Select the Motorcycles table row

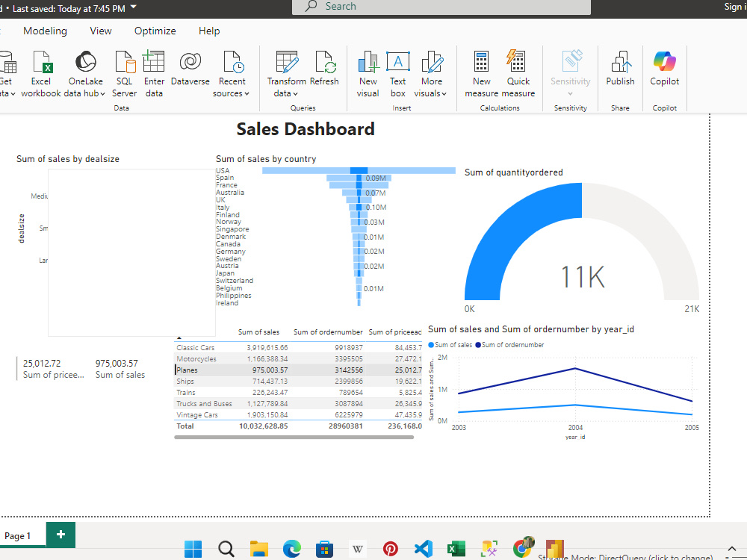[298, 358]
